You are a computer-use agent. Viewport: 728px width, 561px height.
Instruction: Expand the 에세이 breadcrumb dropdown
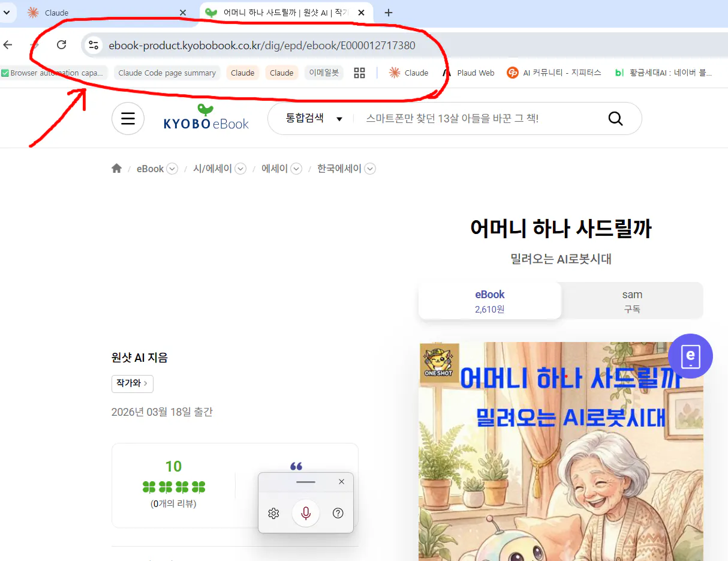tap(296, 169)
